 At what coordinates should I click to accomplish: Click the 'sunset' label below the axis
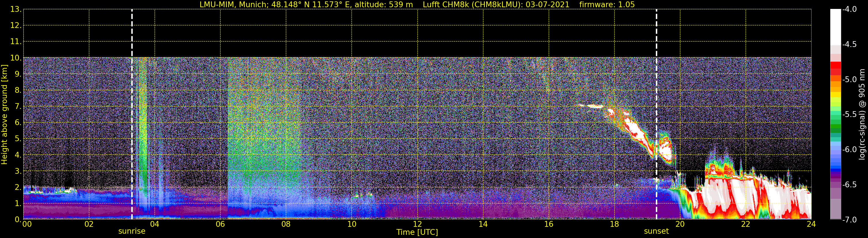pos(656,231)
